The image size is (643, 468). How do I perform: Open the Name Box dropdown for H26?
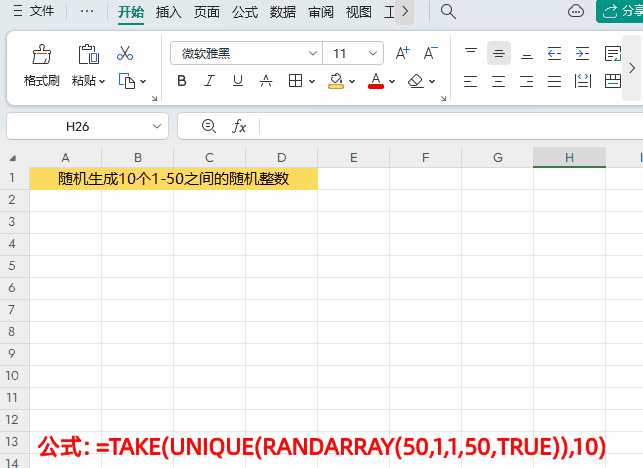point(157,126)
